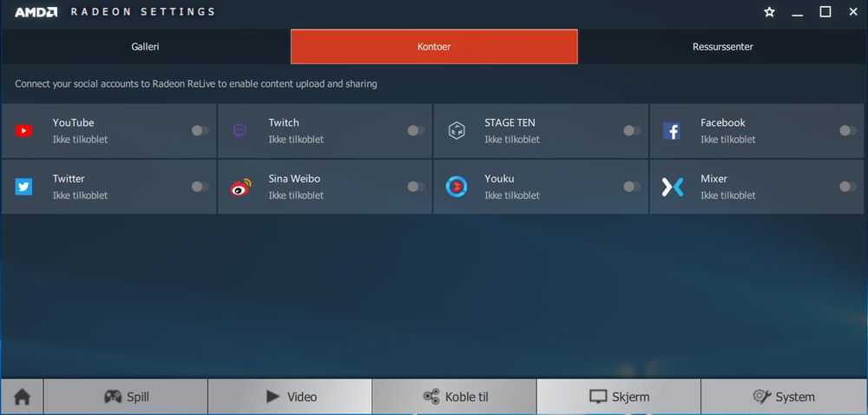Enable the YouTube account toggle

click(x=201, y=130)
